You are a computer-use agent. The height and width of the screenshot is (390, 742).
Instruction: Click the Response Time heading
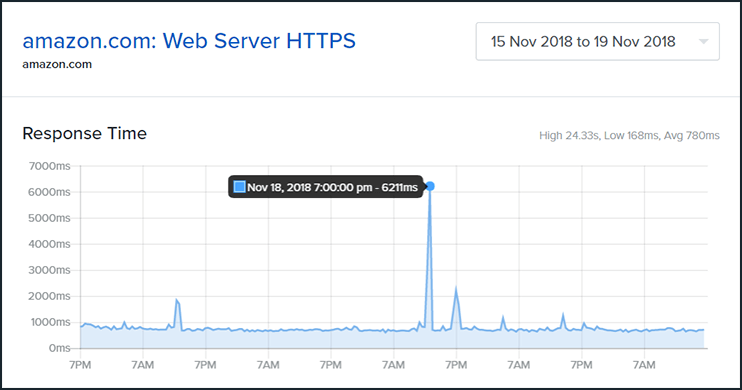coord(85,133)
